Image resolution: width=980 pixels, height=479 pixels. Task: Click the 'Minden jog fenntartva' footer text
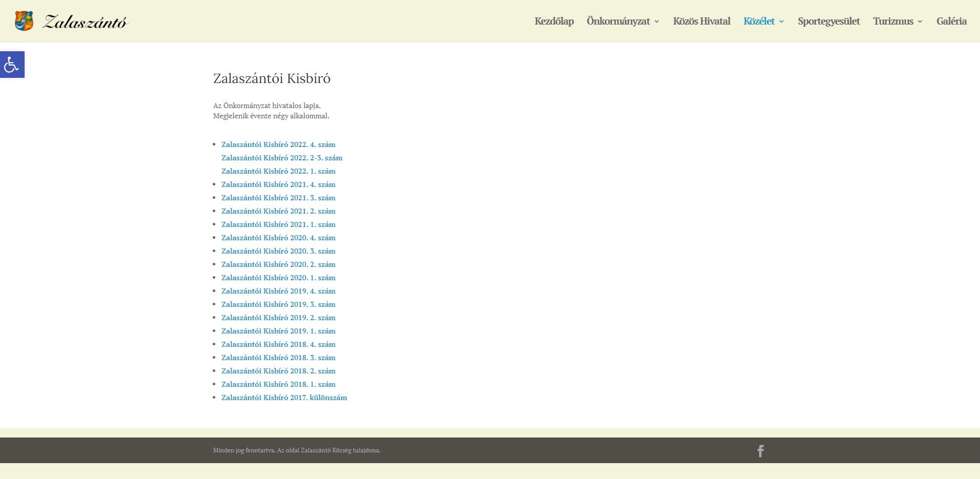tap(297, 450)
